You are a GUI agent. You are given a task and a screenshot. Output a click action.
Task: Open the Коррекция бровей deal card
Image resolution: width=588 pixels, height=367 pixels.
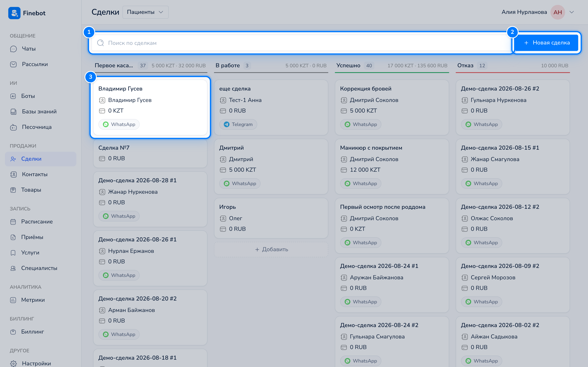(392, 107)
